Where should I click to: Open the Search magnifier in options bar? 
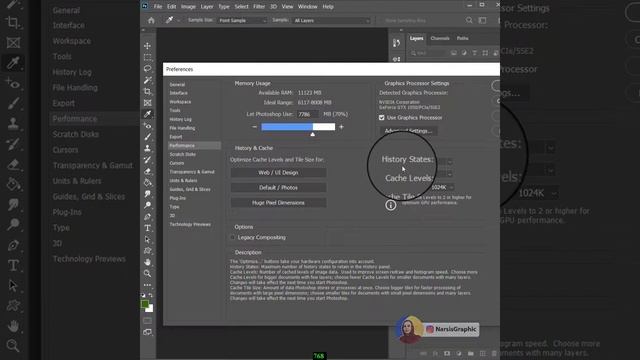tap(469, 20)
